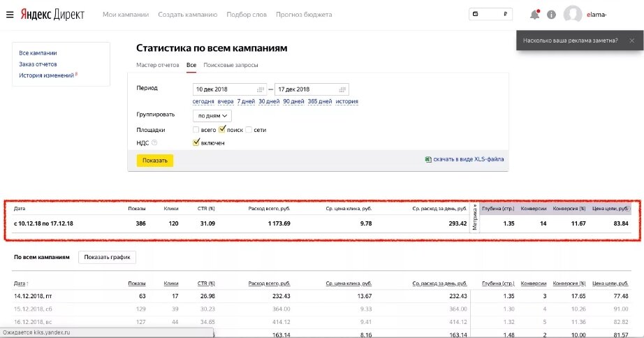The image size is (644, 338).
Task: Click the summary period с 10.12.18 по 17.12.18
Action: pyautogui.click(x=43, y=224)
